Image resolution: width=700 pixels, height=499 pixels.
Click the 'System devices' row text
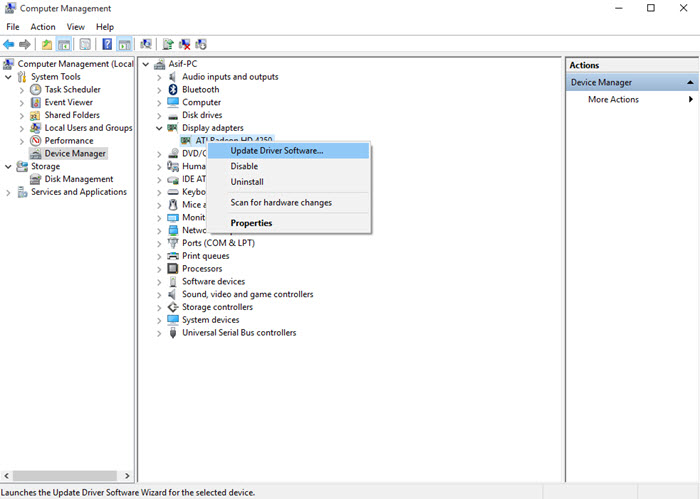click(210, 320)
